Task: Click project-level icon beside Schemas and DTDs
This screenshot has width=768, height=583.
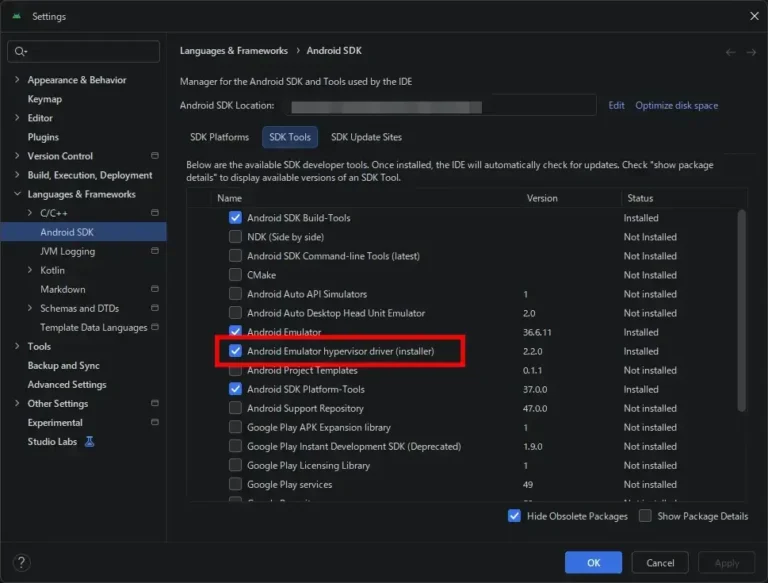Action: (x=155, y=308)
